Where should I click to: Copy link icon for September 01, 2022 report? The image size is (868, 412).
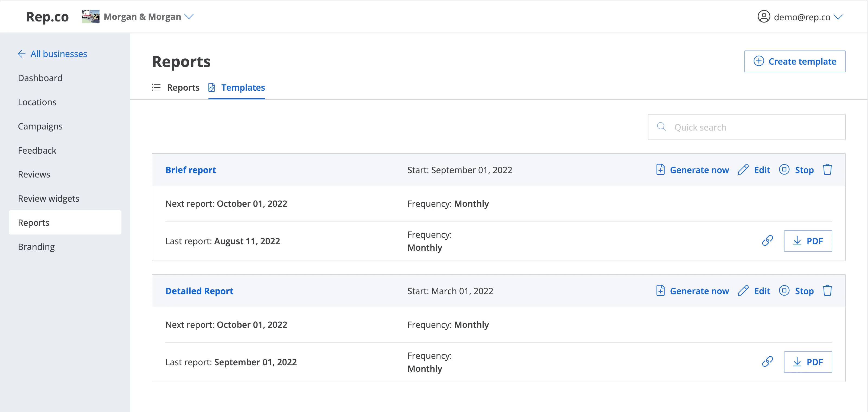[x=767, y=362]
